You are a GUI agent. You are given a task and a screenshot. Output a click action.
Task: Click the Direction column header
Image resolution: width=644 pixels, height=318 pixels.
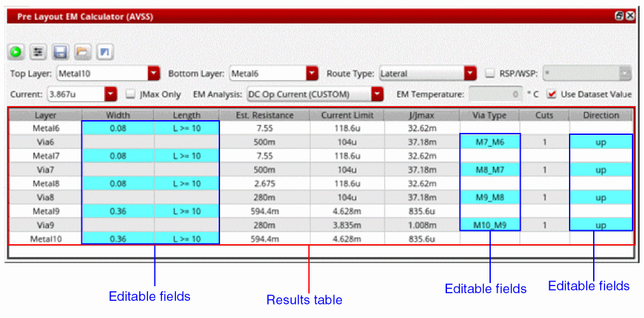(x=601, y=116)
